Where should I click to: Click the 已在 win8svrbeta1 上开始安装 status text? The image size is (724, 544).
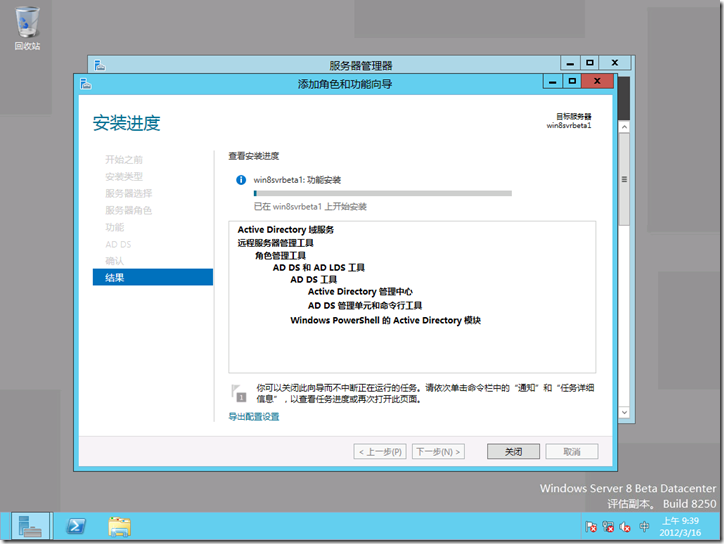310,206
